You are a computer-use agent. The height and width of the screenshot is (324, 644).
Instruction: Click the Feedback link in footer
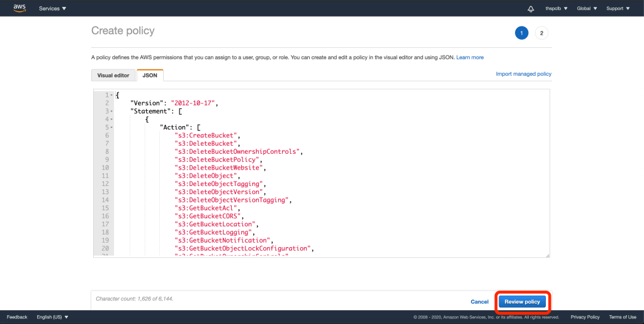17,317
